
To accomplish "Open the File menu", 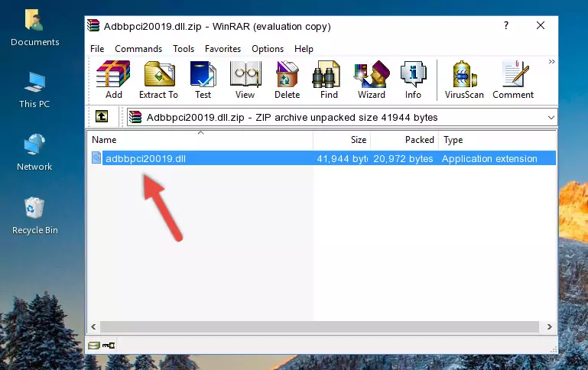I will click(x=97, y=49).
